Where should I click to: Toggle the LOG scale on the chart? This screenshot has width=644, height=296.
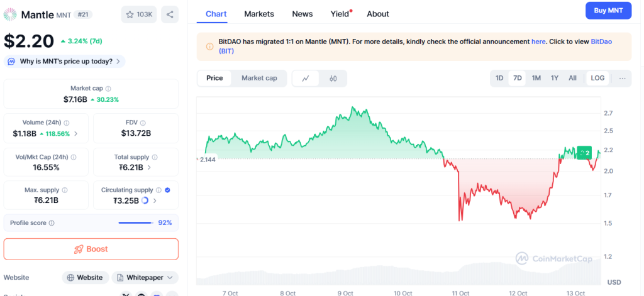click(x=597, y=79)
